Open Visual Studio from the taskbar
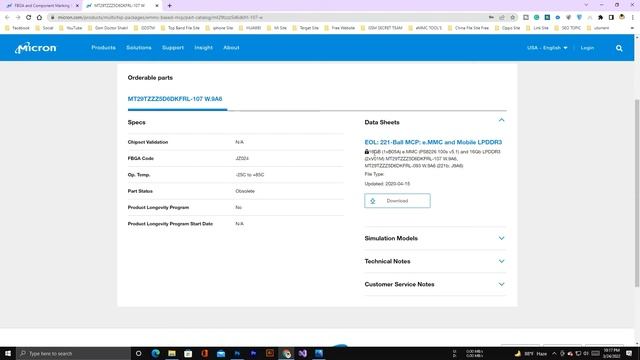 tap(302, 353)
